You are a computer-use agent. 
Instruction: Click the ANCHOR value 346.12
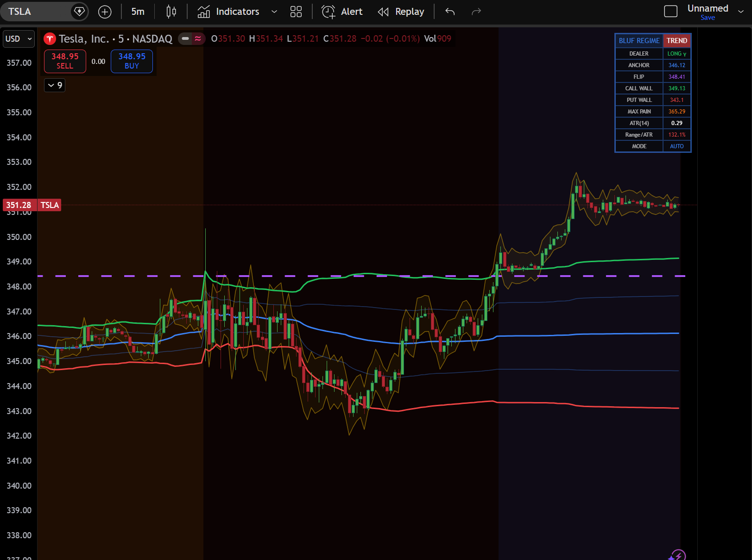(x=677, y=65)
